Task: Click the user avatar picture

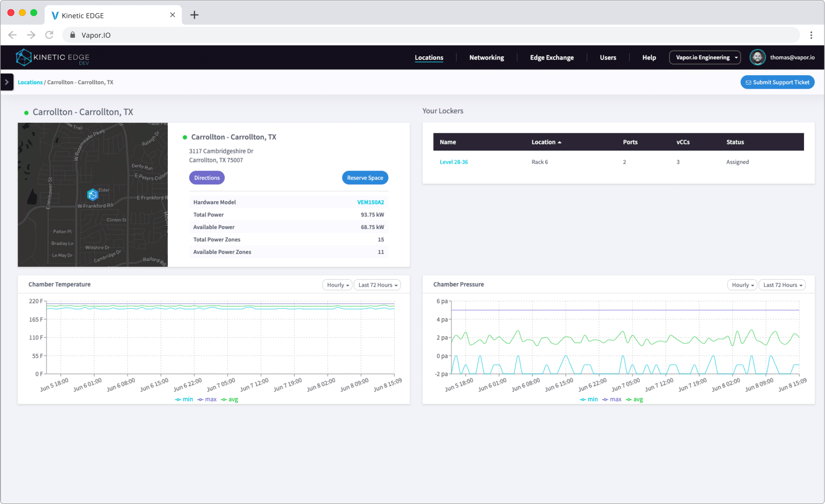Action: (x=757, y=57)
